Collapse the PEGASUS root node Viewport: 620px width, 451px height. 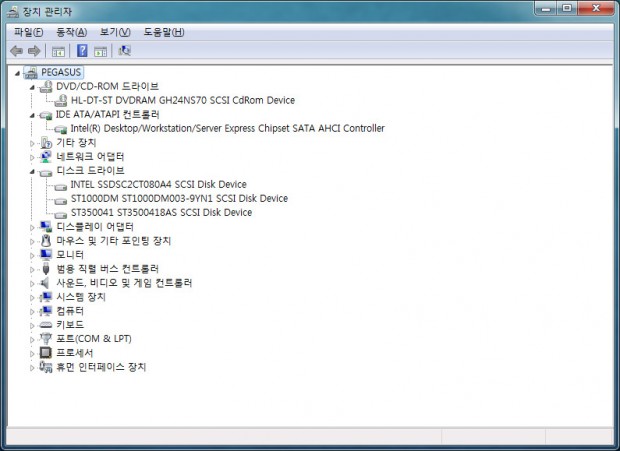17,73
